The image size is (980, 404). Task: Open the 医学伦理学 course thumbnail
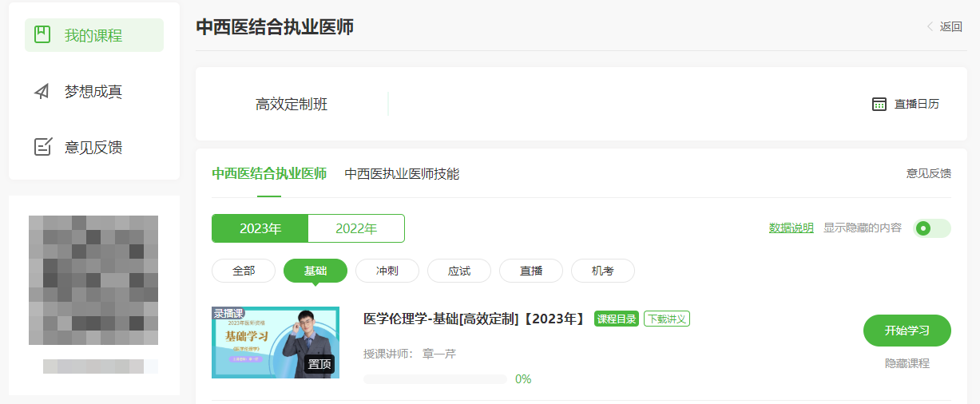tap(276, 342)
